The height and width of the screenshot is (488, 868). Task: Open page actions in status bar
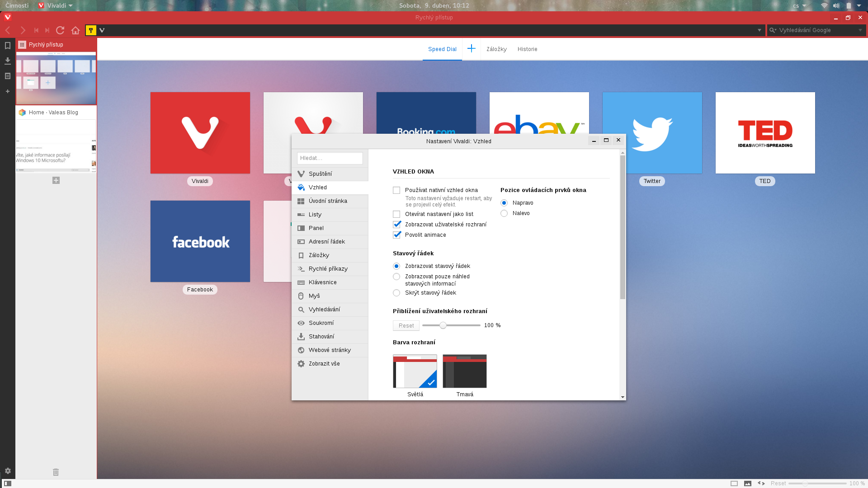pos(761,483)
